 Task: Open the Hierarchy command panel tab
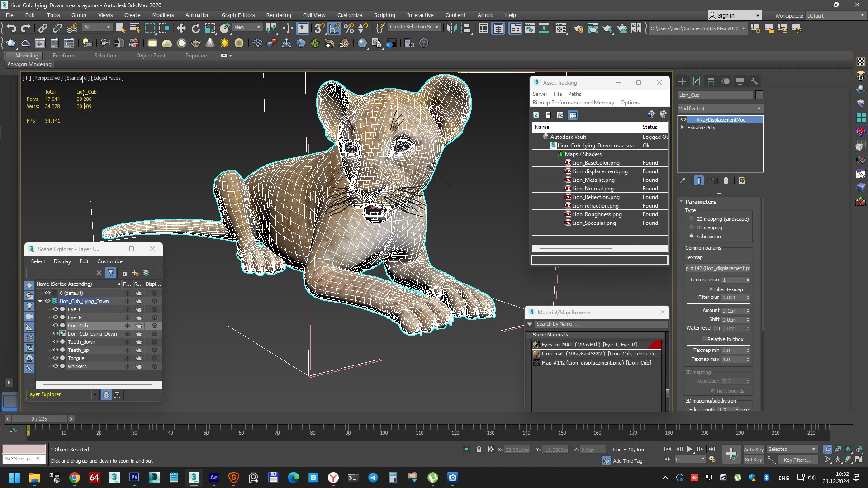[x=711, y=81]
